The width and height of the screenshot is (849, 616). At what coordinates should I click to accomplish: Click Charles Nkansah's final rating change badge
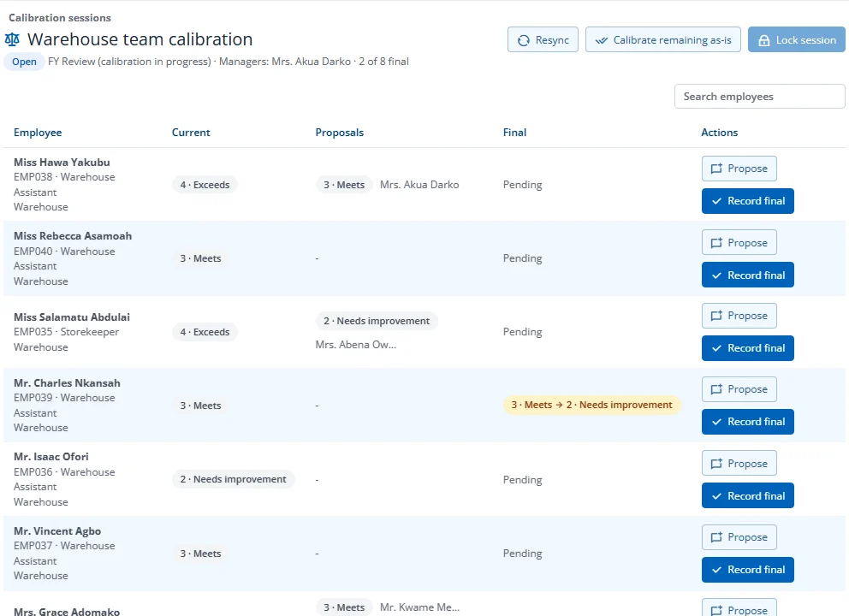pos(591,405)
